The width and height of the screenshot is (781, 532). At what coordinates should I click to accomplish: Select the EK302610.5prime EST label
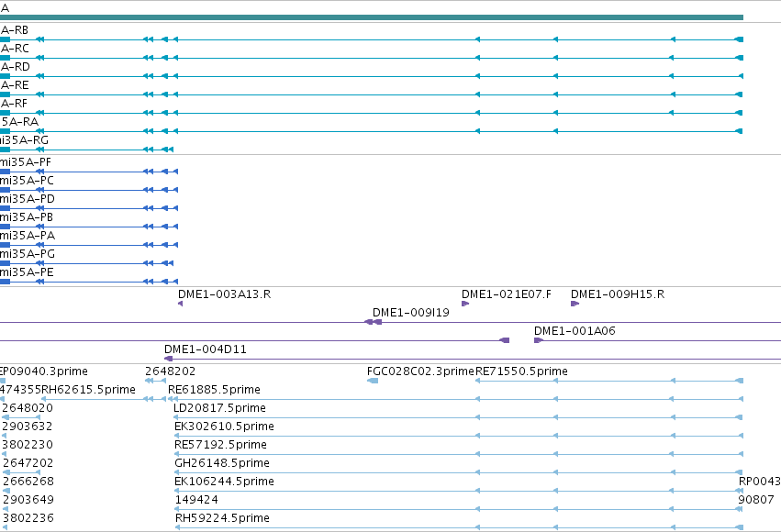pos(224,427)
